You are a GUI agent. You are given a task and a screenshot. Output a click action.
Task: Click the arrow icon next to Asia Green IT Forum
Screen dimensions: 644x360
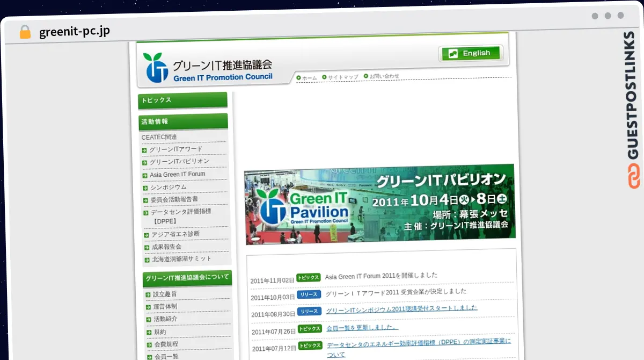point(145,176)
